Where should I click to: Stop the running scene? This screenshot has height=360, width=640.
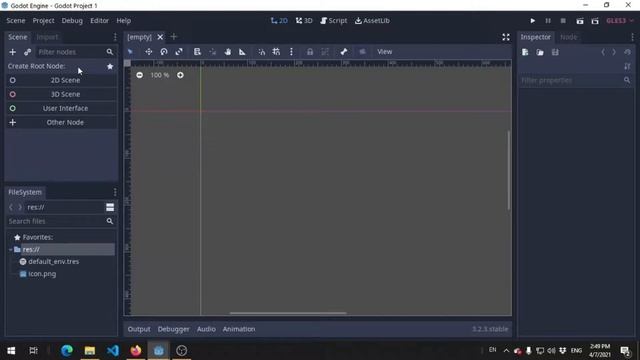[x=563, y=21]
